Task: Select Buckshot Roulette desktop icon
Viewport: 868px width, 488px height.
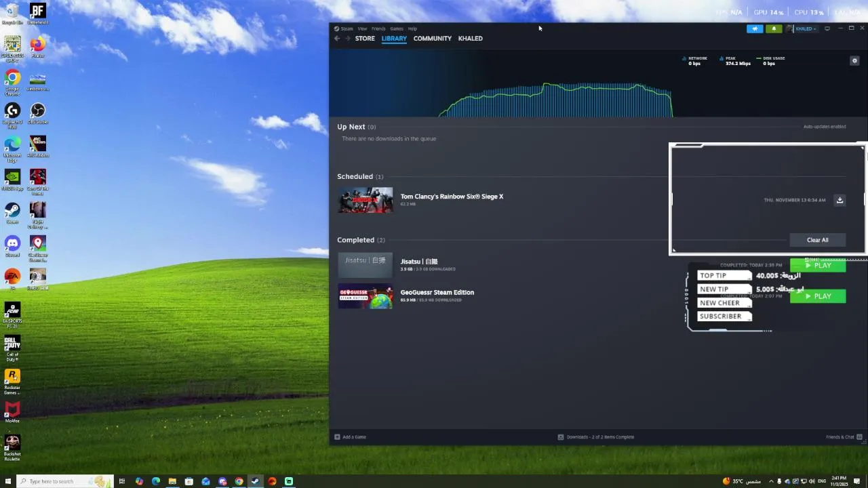Action: (12, 448)
